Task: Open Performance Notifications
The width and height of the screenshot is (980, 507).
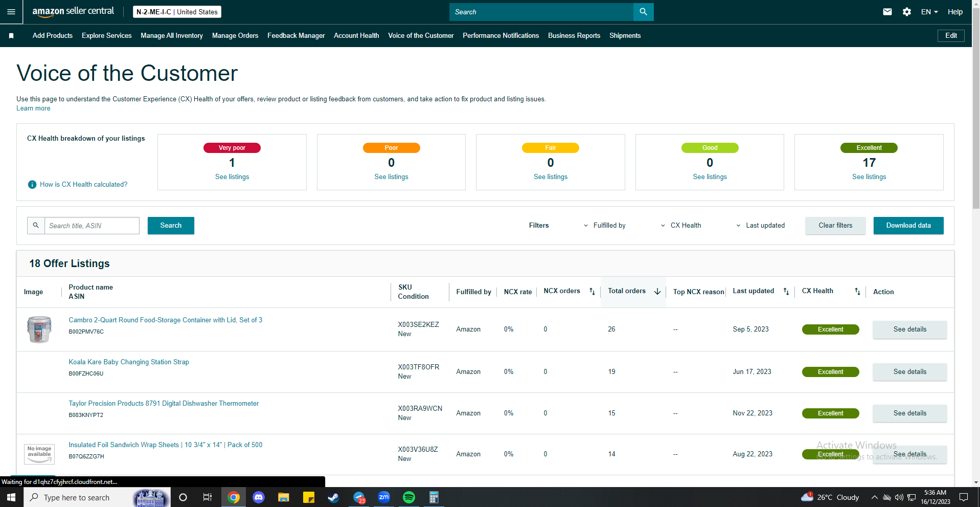Action: tap(501, 36)
